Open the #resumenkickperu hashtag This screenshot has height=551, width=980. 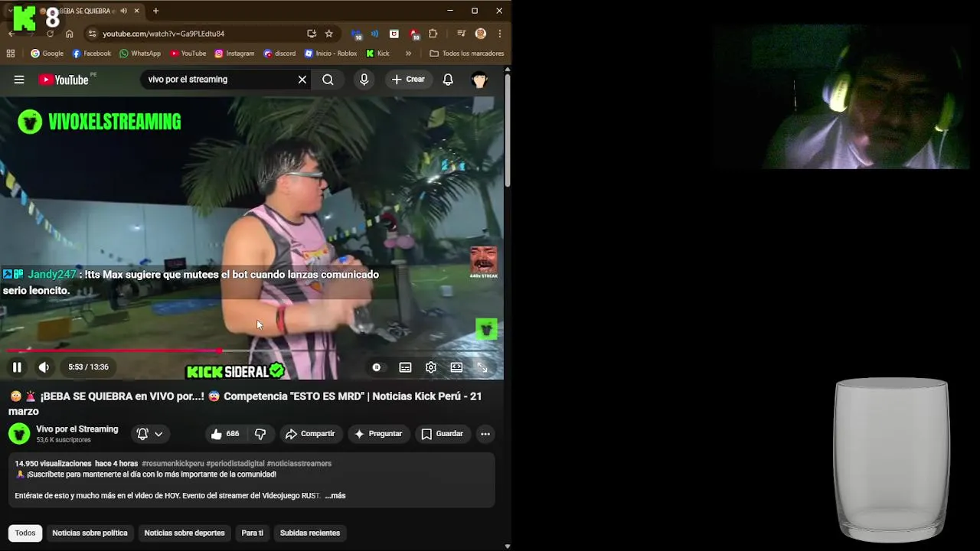point(173,464)
